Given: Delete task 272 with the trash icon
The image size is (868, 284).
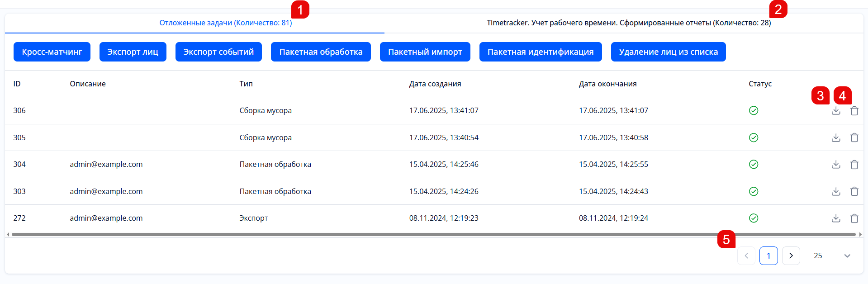Looking at the screenshot, I should (x=854, y=218).
